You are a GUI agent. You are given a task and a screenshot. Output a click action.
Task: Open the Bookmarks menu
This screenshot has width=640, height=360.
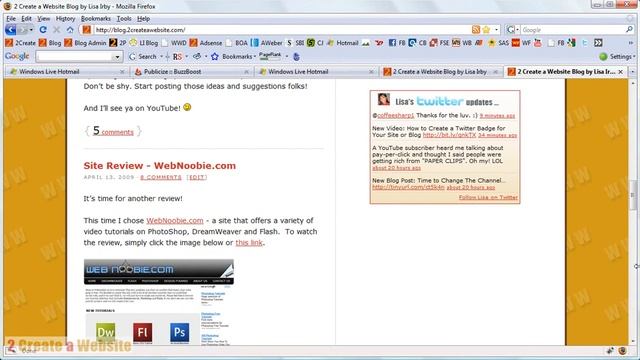click(96, 19)
